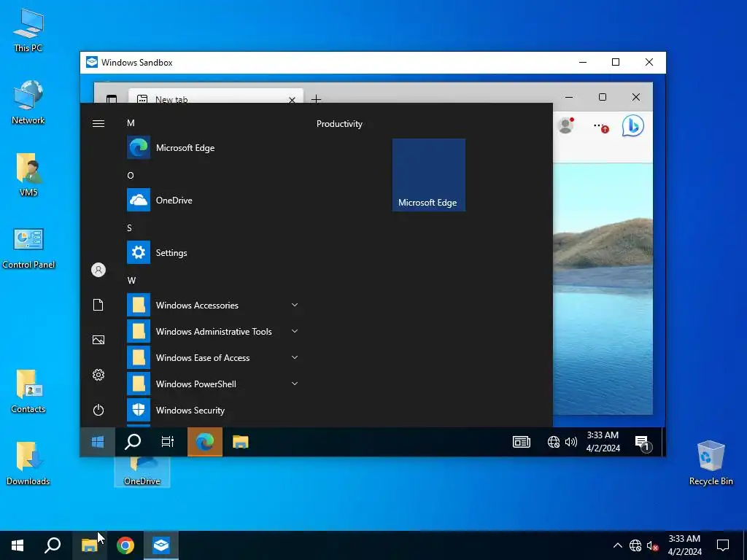The image size is (747, 560).
Task: Open the host Action Center
Action: coord(723,545)
